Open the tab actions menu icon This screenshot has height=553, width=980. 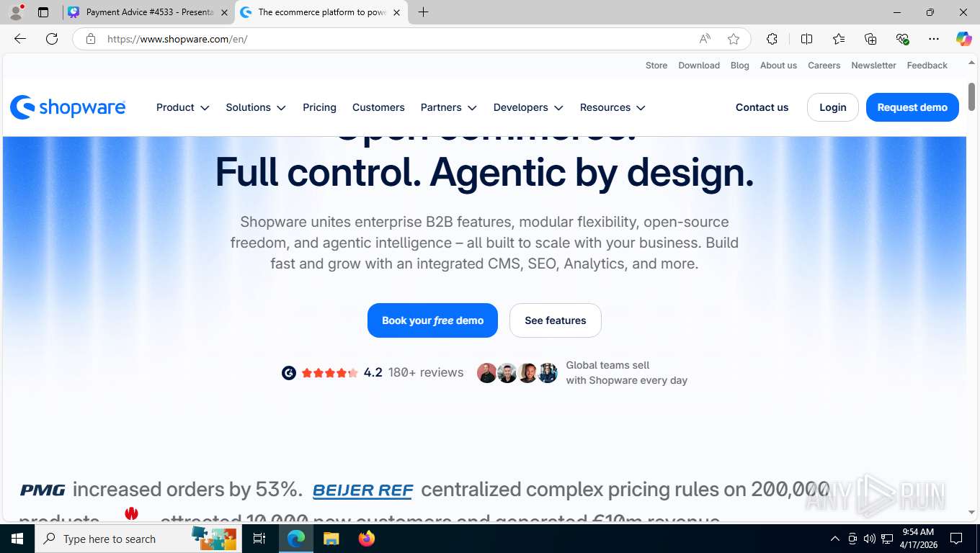click(43, 12)
